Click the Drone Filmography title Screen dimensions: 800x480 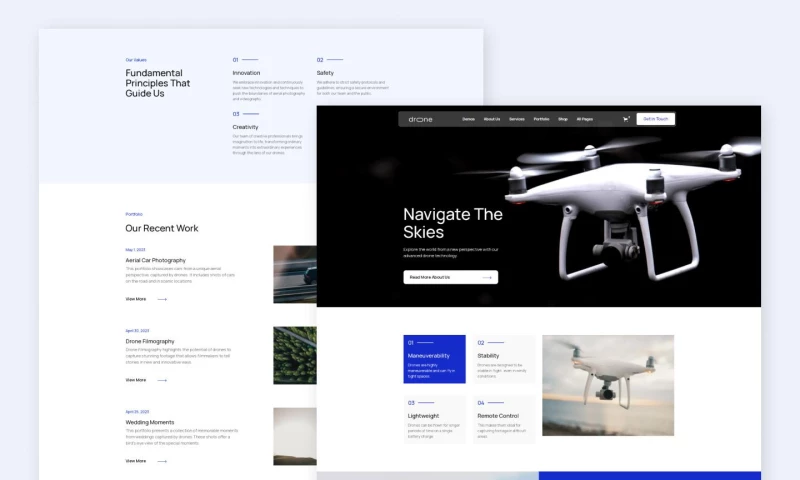pos(150,341)
